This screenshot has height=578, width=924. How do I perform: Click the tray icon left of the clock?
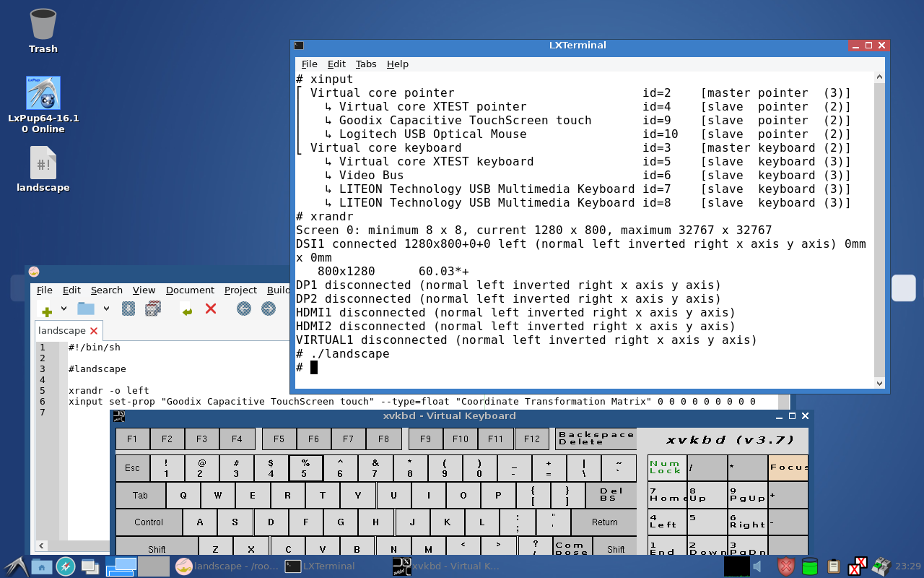881,566
